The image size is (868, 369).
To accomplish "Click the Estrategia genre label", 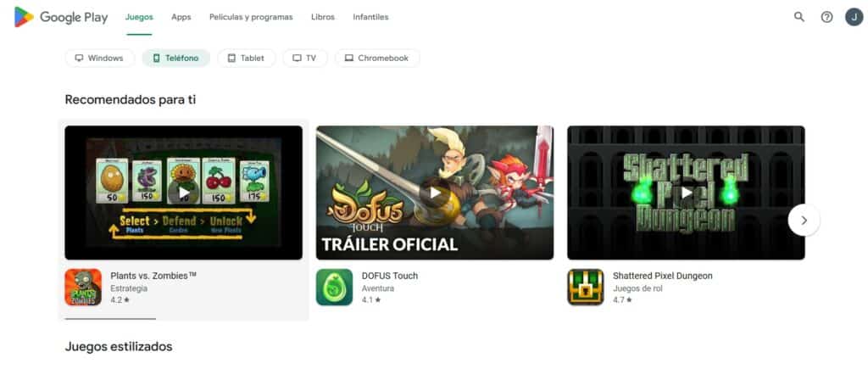I will click(x=129, y=288).
